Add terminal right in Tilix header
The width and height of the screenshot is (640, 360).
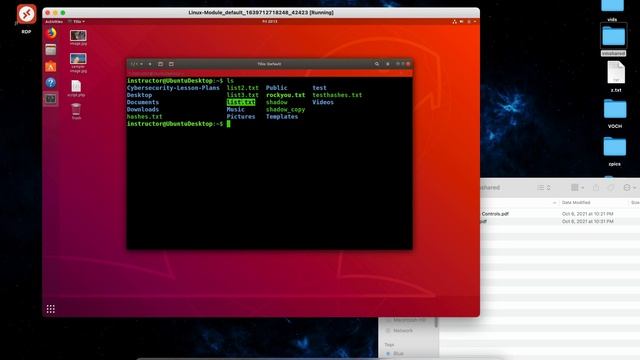[160, 64]
